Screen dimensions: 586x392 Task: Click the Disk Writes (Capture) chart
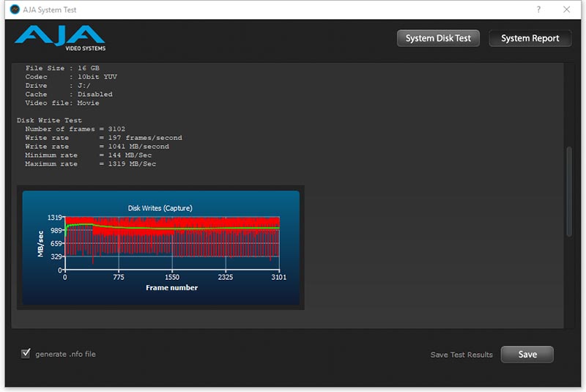click(160, 248)
